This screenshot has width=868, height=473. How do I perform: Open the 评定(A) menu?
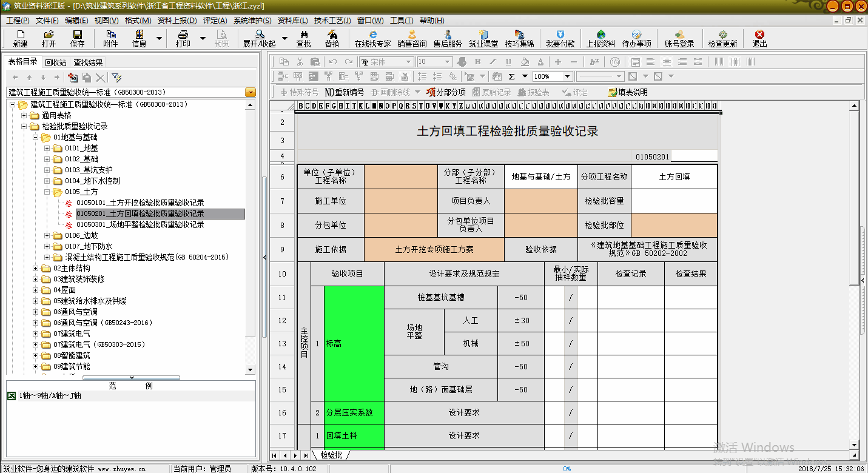pyautogui.click(x=215, y=21)
